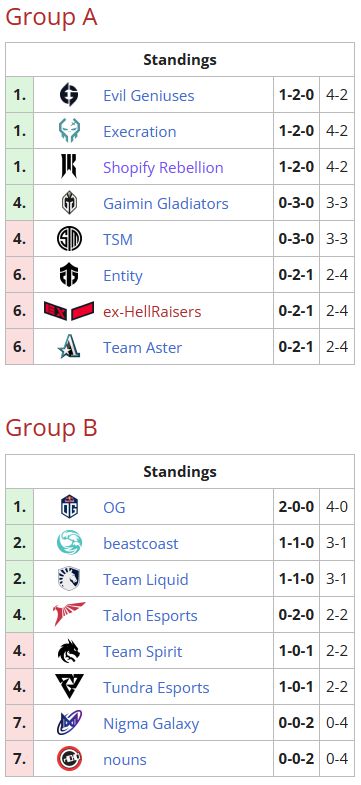Open the Team Spirit link
The height and width of the screenshot is (785, 361).
(x=142, y=652)
